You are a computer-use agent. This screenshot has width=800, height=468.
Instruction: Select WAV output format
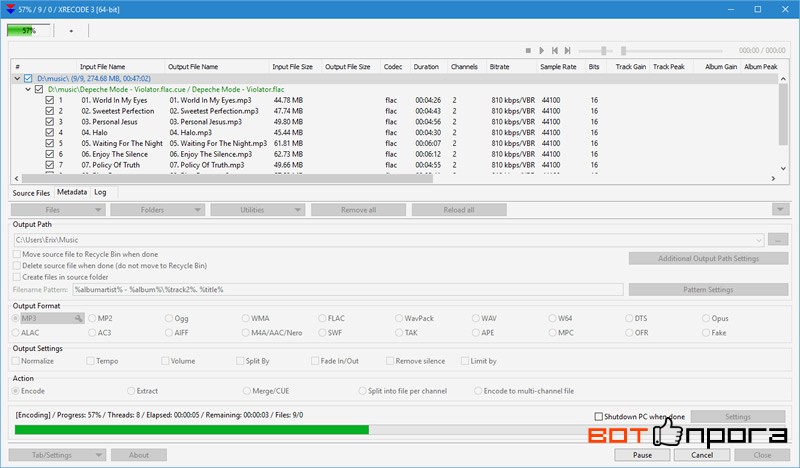pos(476,318)
